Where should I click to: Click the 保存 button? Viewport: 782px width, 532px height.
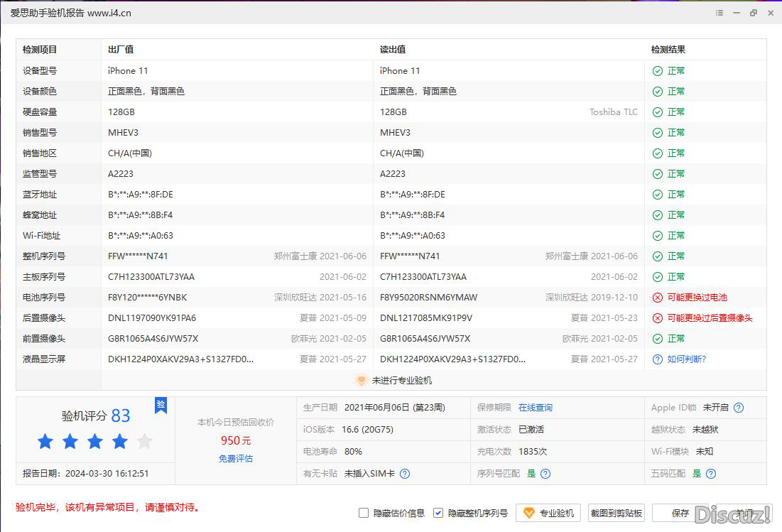click(680, 513)
